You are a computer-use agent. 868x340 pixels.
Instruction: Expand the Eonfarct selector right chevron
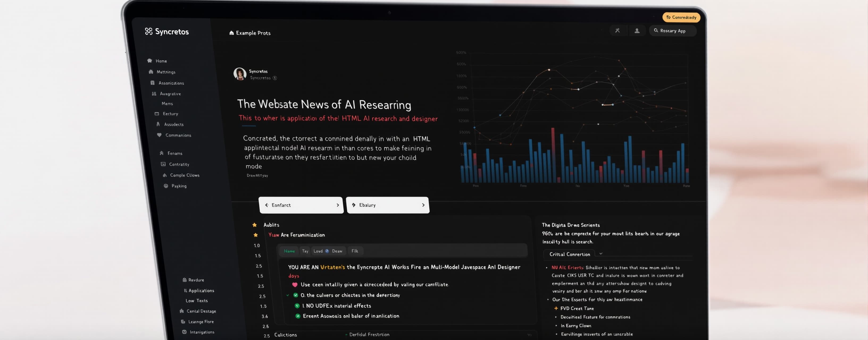click(x=338, y=205)
